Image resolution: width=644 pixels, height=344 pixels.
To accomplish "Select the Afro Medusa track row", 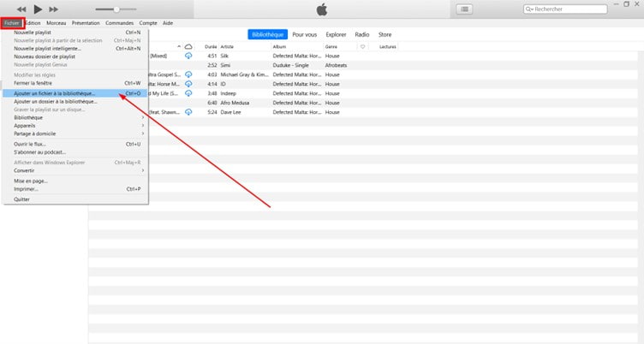I will (363, 103).
